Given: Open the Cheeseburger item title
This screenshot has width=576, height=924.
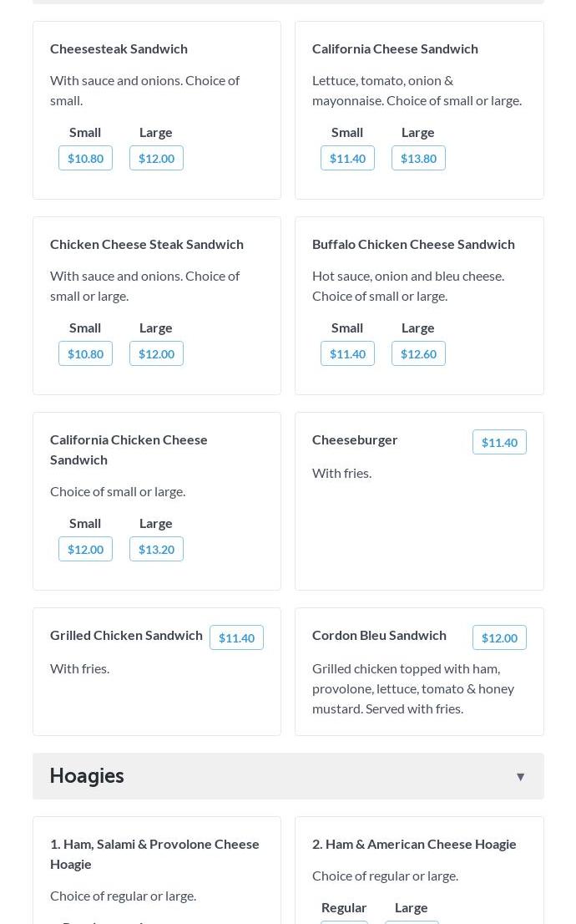Looking at the screenshot, I should [355, 439].
